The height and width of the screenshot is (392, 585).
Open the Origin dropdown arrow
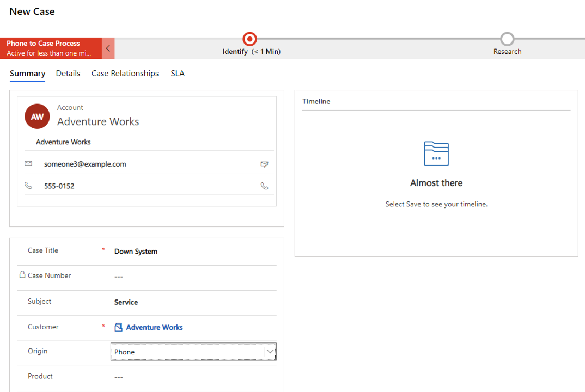270,352
